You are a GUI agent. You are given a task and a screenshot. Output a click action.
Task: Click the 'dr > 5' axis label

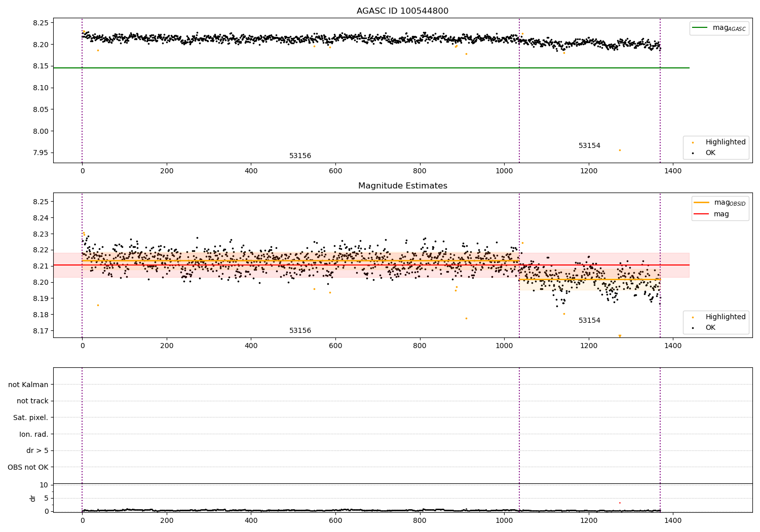click(37, 451)
